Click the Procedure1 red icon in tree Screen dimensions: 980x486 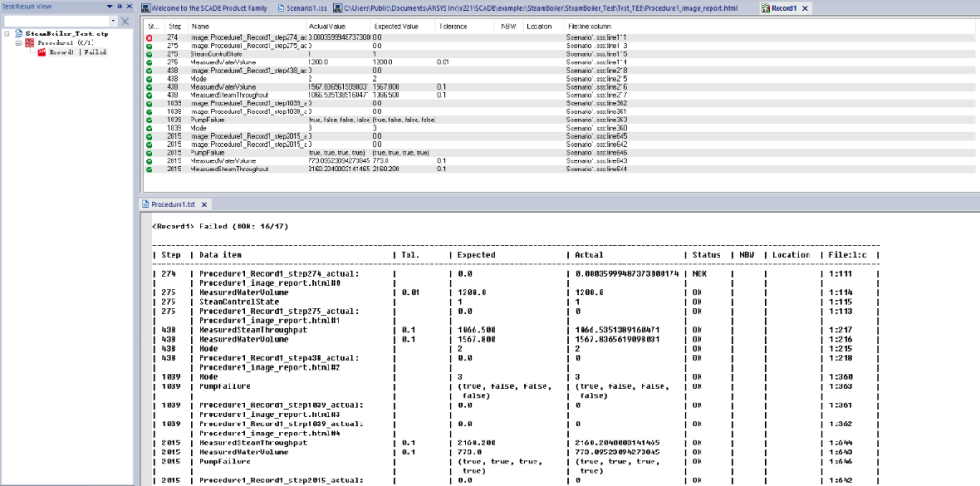[x=30, y=44]
